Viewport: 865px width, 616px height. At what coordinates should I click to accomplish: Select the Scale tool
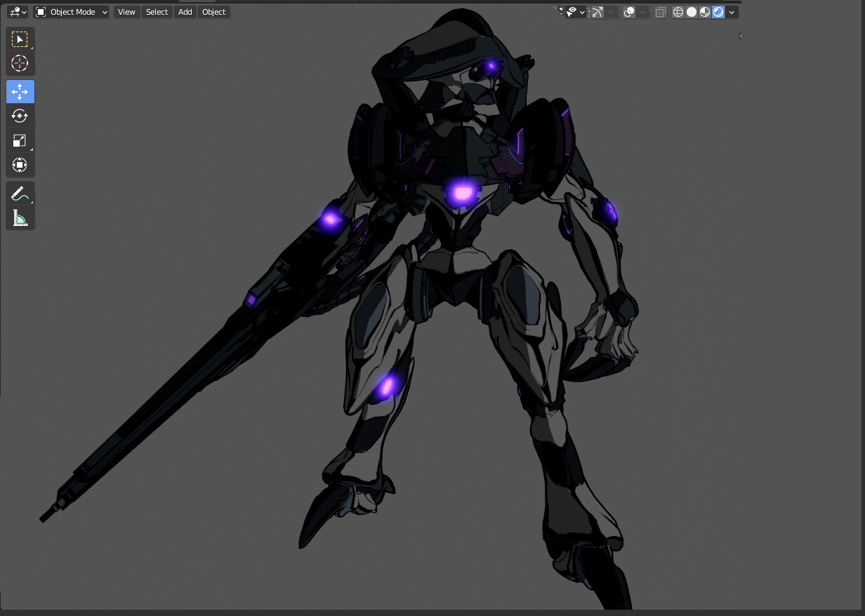click(20, 140)
